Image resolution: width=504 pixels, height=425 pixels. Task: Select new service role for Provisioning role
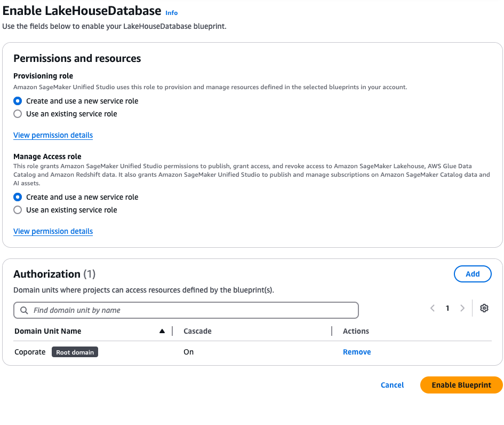[18, 101]
